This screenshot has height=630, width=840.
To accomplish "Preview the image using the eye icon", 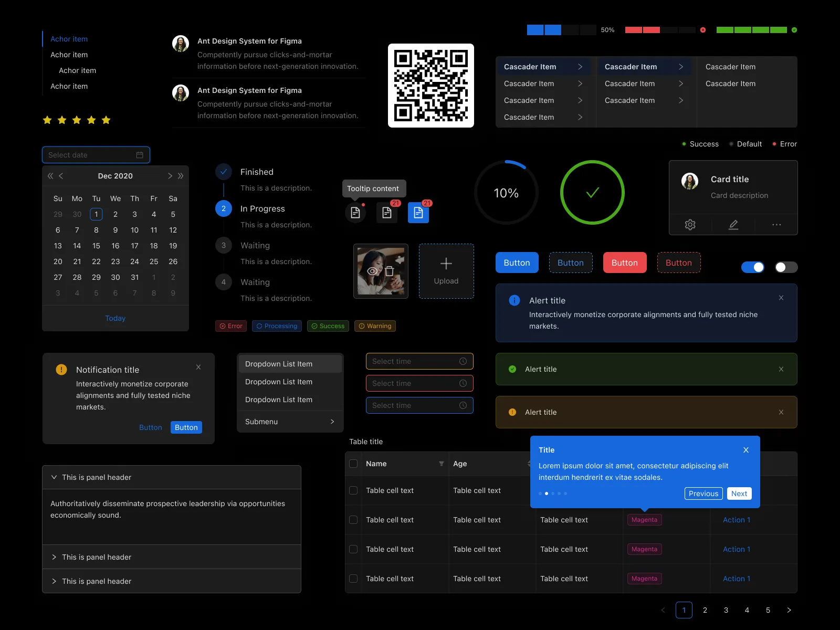I will [x=372, y=271].
